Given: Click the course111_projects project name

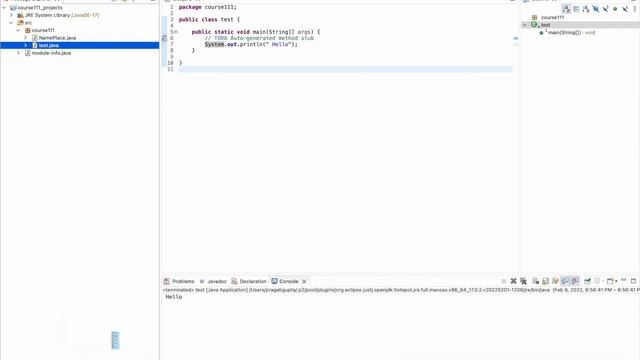Looking at the screenshot, I should pos(40,8).
